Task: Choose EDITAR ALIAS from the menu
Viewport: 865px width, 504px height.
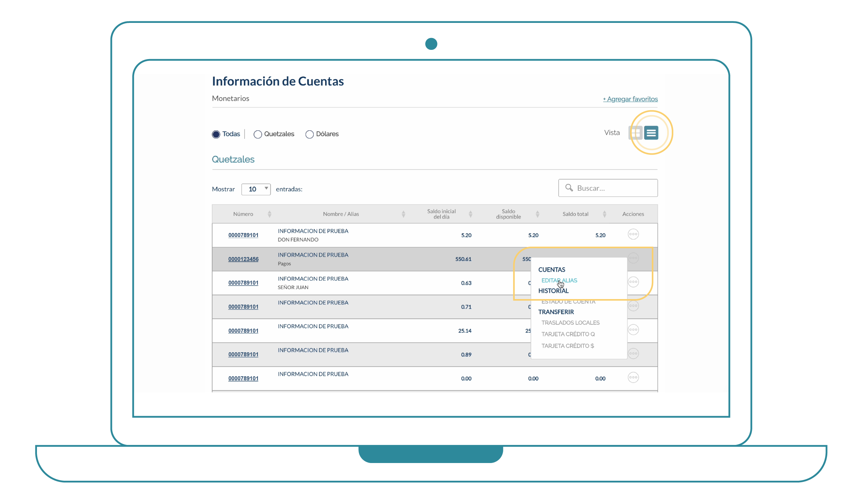Action: tap(559, 281)
